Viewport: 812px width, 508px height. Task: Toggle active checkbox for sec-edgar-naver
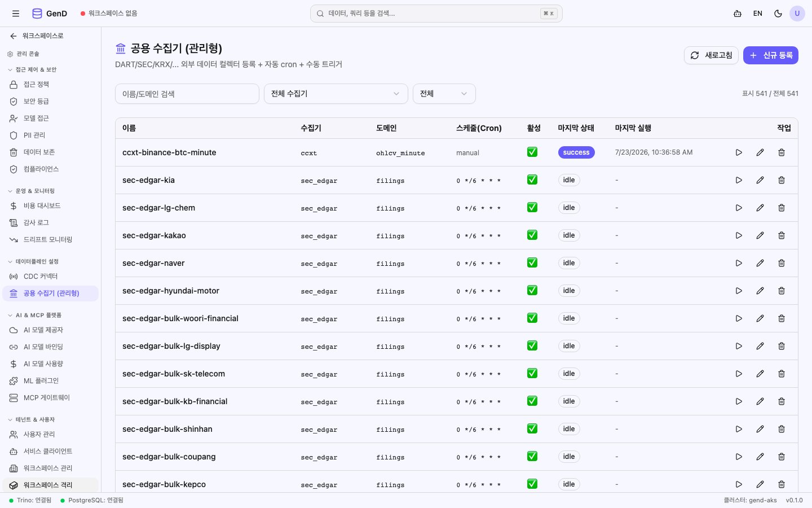point(532,262)
